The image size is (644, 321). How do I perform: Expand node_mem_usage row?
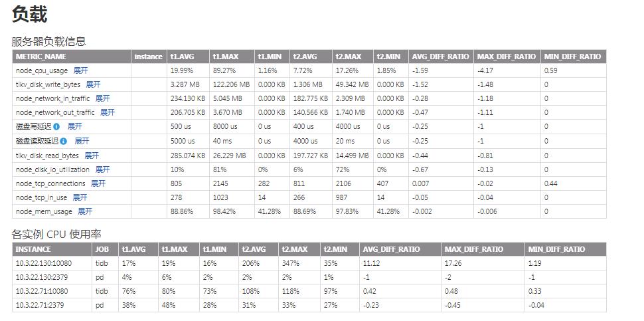pyautogui.click(x=85, y=211)
